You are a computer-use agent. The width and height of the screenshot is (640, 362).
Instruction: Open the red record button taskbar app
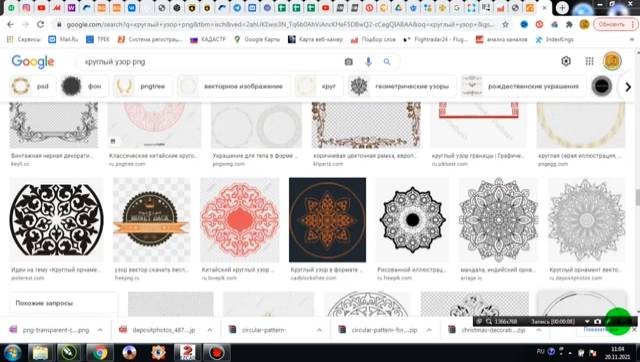coord(216,353)
